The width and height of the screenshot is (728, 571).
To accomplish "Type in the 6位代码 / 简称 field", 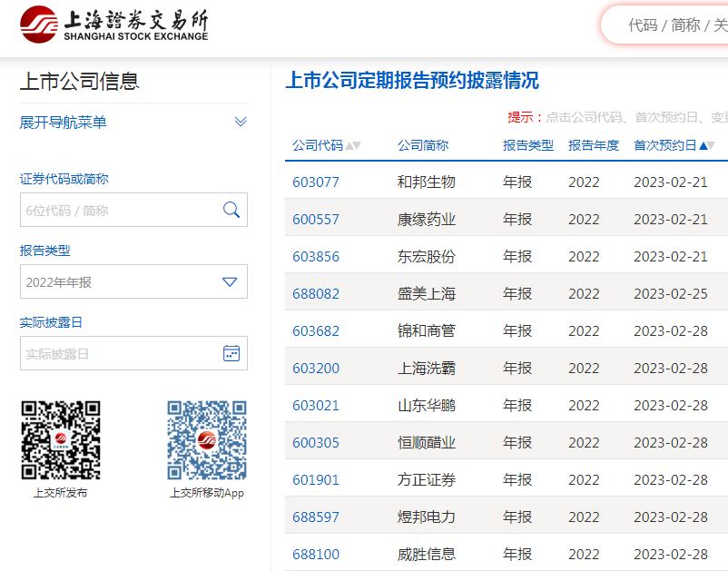I will coord(118,211).
